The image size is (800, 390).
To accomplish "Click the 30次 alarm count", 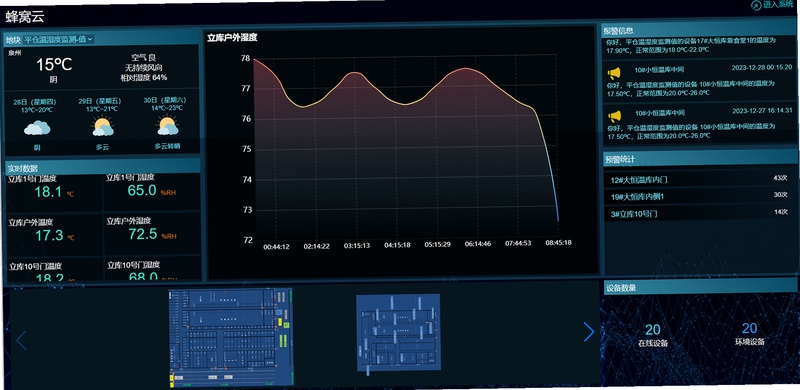I will tap(781, 195).
